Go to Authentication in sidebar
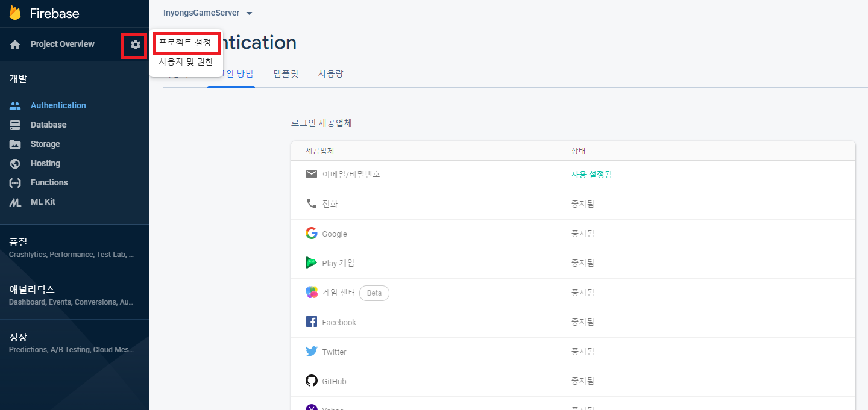Viewport: 868px width, 410px height. [x=58, y=105]
